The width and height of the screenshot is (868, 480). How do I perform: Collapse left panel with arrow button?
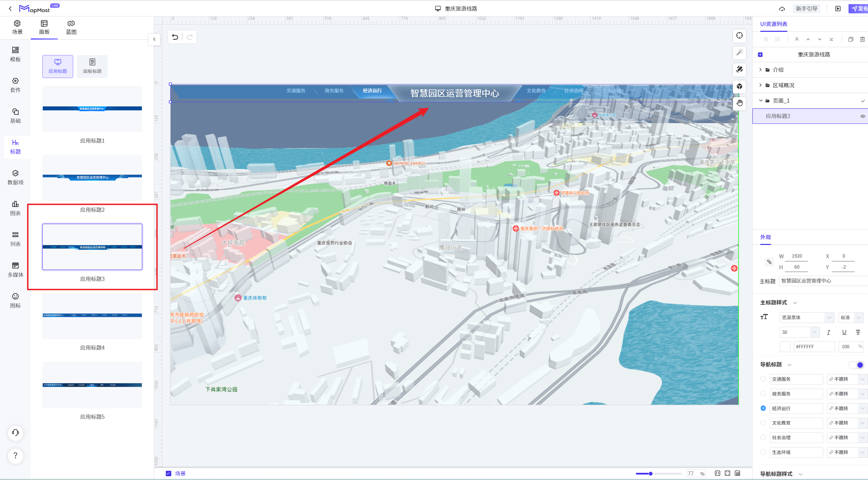(154, 39)
